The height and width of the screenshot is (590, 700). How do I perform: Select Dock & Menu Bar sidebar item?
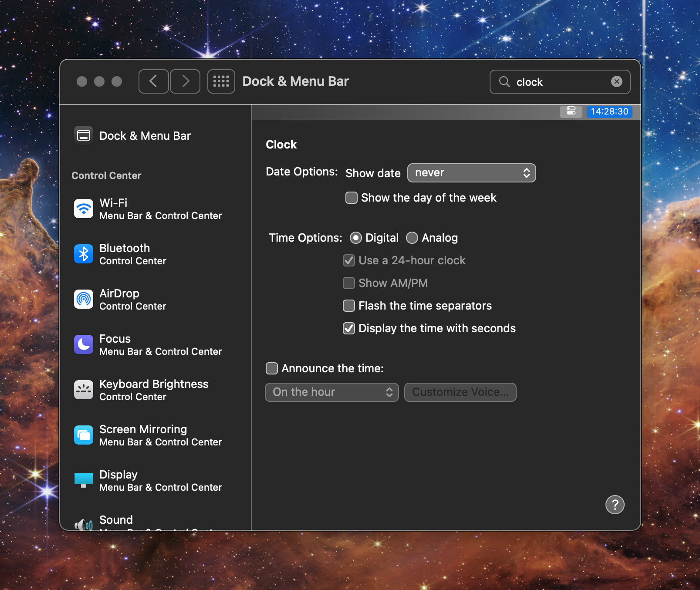[x=145, y=136]
